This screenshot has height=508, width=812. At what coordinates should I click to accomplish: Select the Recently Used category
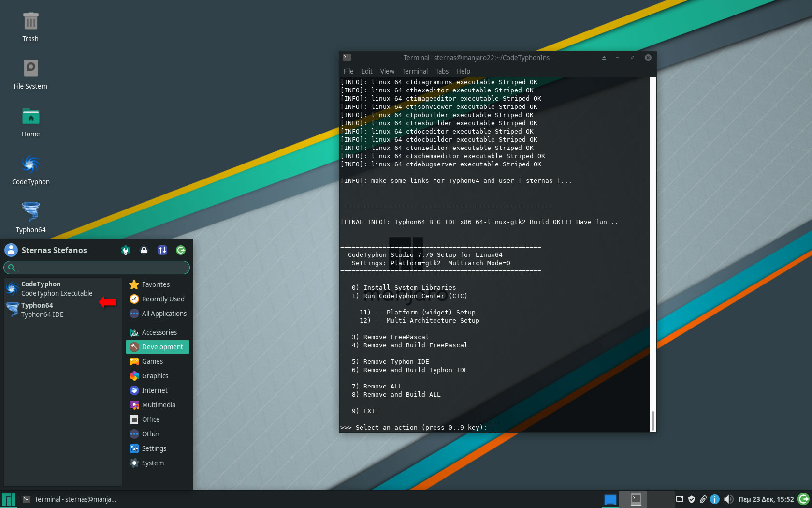click(x=157, y=299)
